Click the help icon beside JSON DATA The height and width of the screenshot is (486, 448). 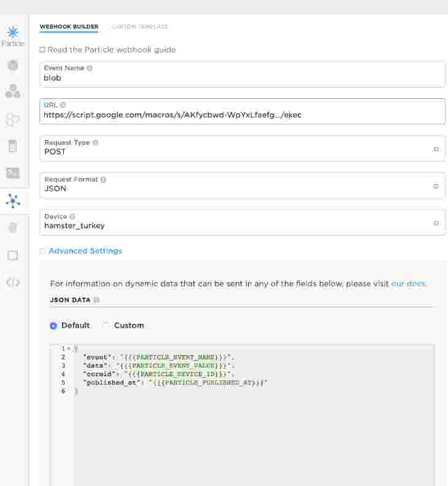click(x=96, y=300)
